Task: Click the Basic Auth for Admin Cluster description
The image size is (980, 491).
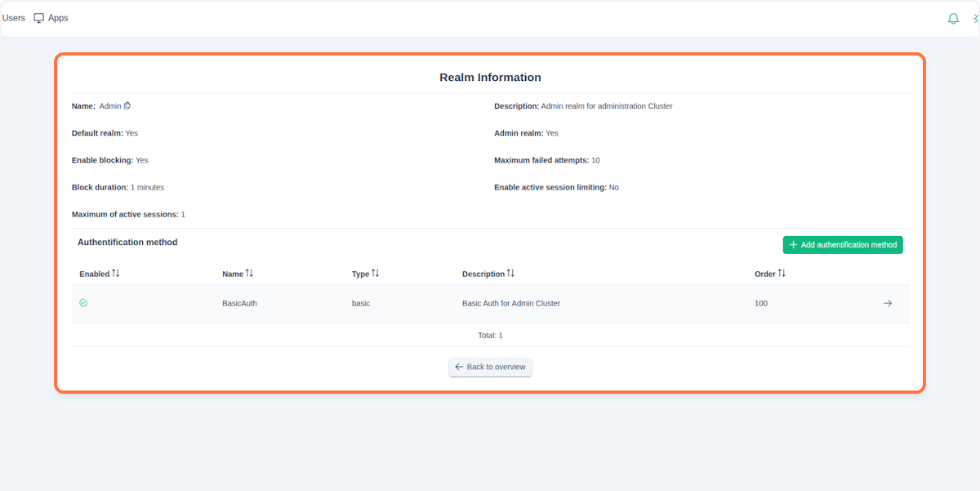Action: coord(510,303)
